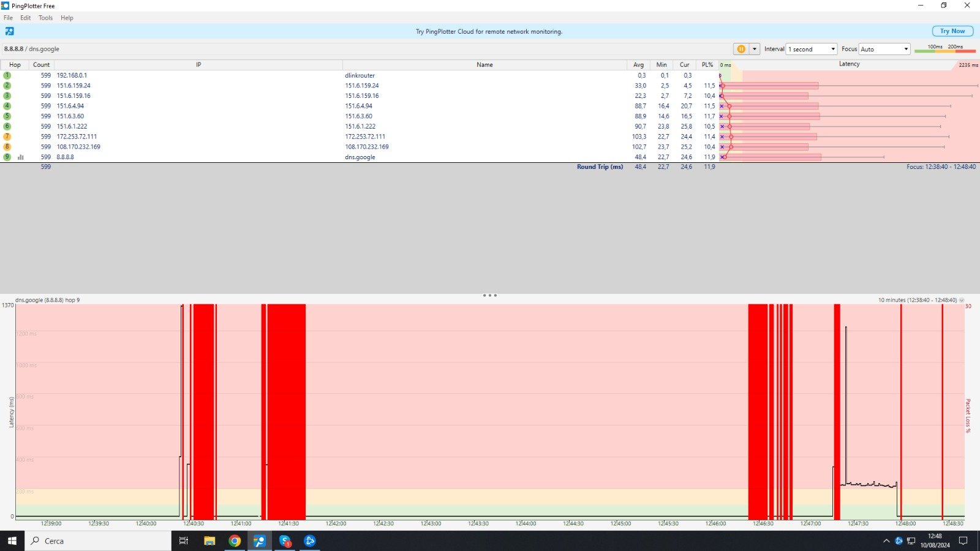
Task: Click the Latency graph column header
Action: tap(849, 64)
